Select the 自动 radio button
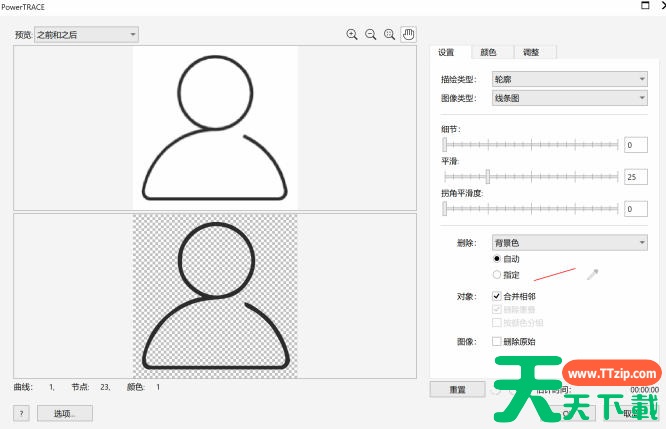 497,259
